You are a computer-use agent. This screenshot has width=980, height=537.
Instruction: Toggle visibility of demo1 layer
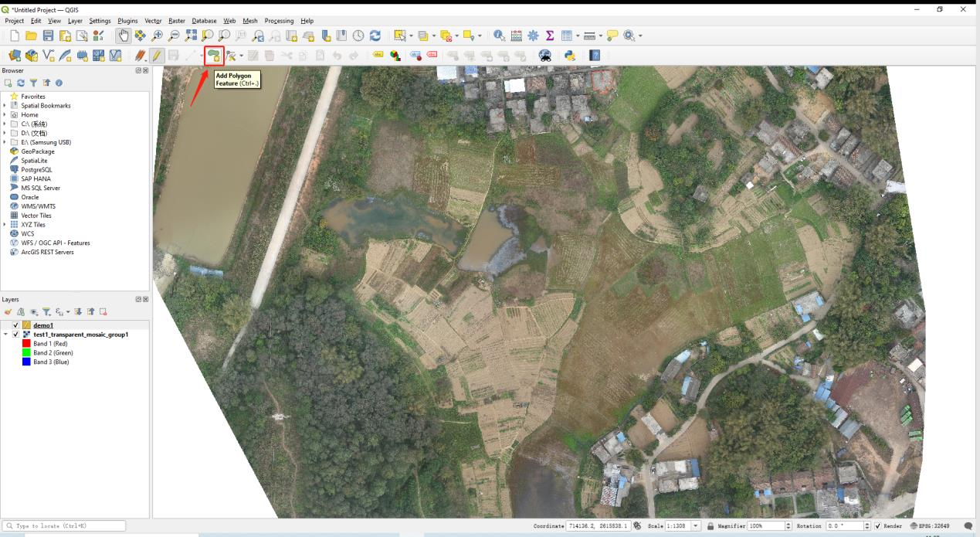15,325
